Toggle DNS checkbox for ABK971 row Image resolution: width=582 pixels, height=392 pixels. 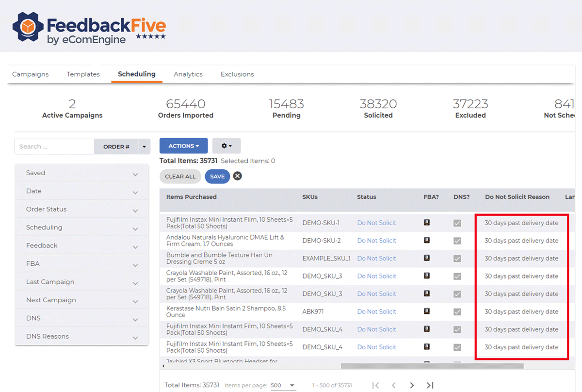pyautogui.click(x=457, y=312)
